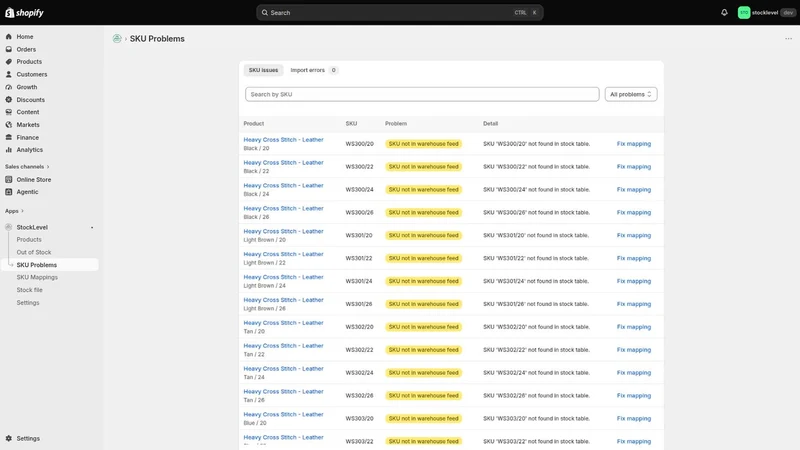The width and height of the screenshot is (800, 450).
Task: Click Fix mapping for WS301/22
Action: 634,259
